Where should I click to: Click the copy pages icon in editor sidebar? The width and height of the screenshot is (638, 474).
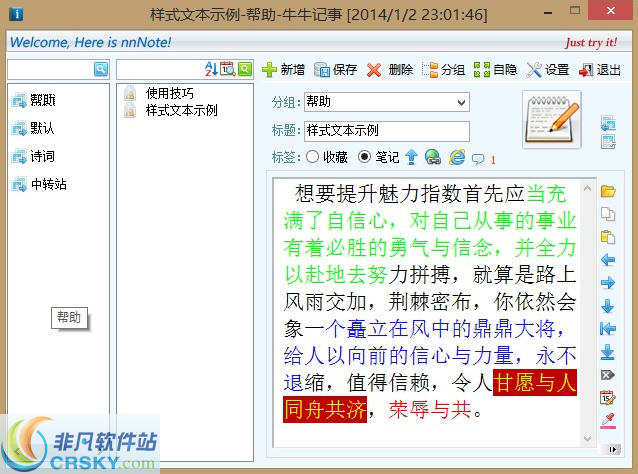[608, 214]
